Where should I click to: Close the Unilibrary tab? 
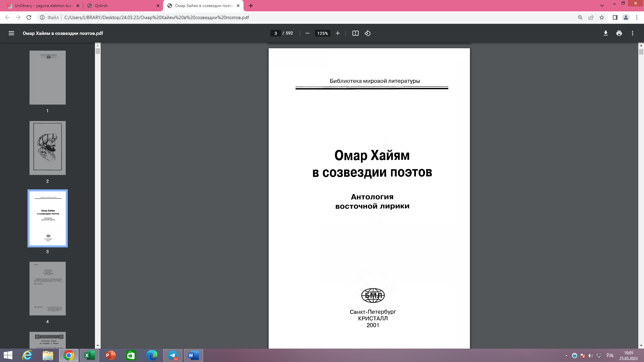point(78,6)
